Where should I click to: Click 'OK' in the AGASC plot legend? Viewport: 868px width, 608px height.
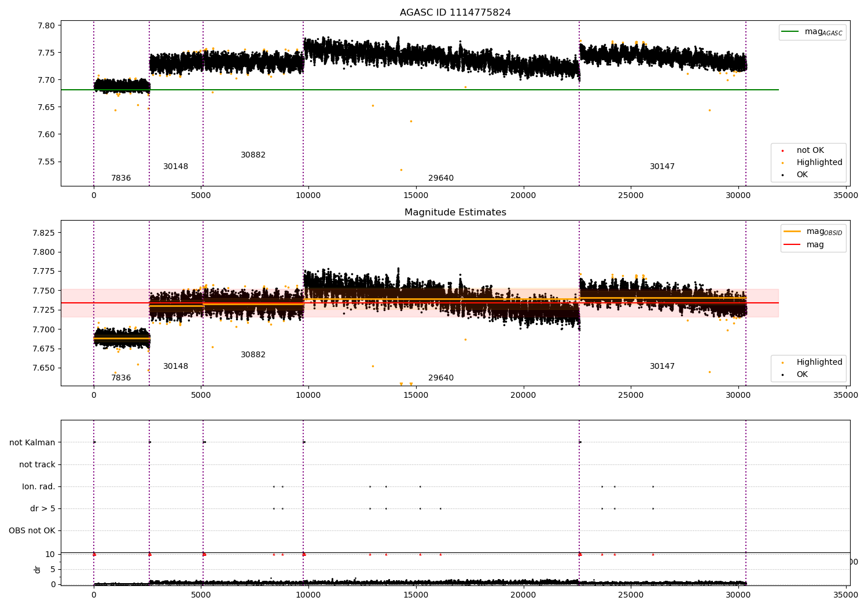(x=796, y=175)
